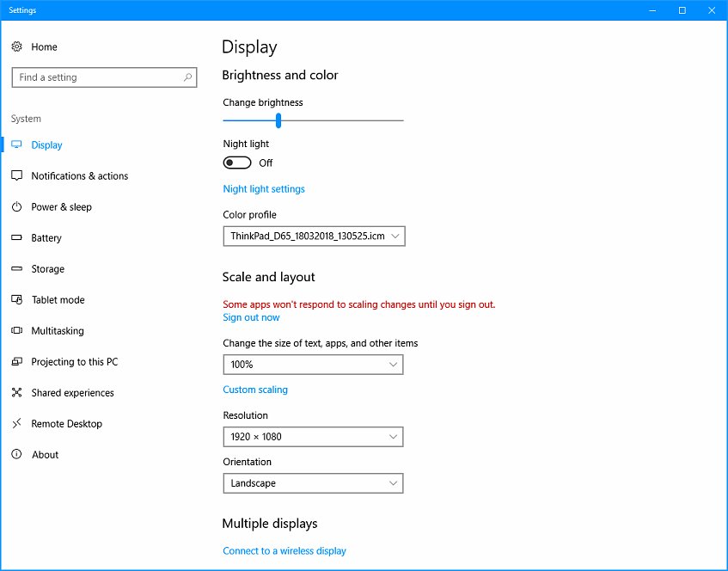Click the Power & sleep icon
This screenshot has width=728, height=571.
(x=16, y=206)
